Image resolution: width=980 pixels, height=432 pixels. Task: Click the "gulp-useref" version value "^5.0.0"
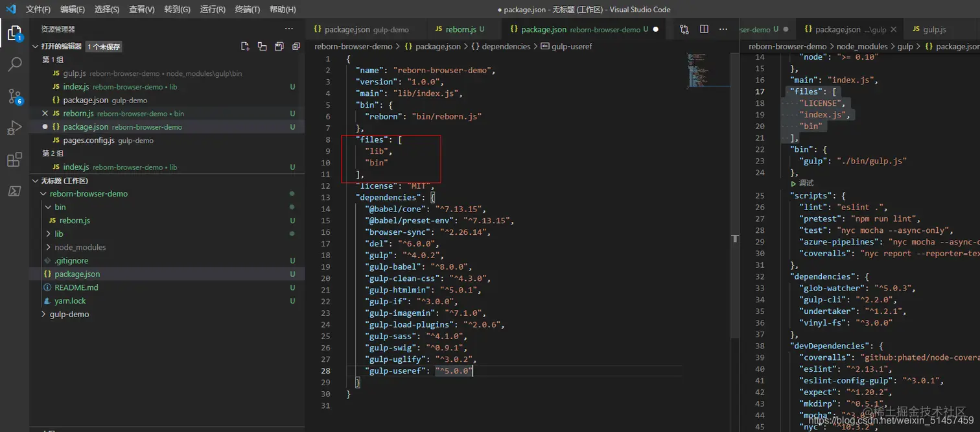[x=454, y=371]
